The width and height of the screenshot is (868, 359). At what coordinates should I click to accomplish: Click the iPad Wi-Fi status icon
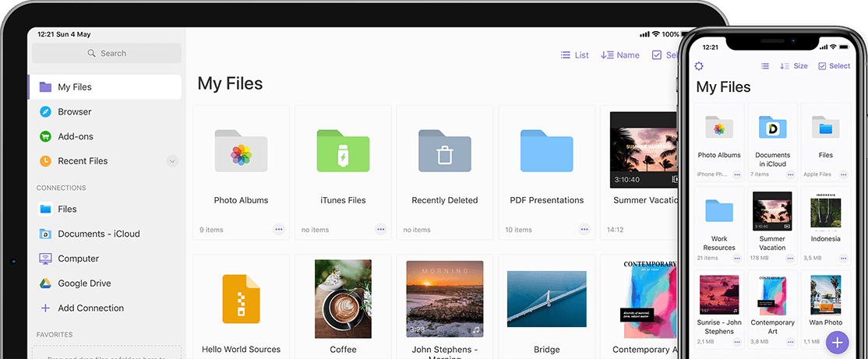[x=656, y=34]
